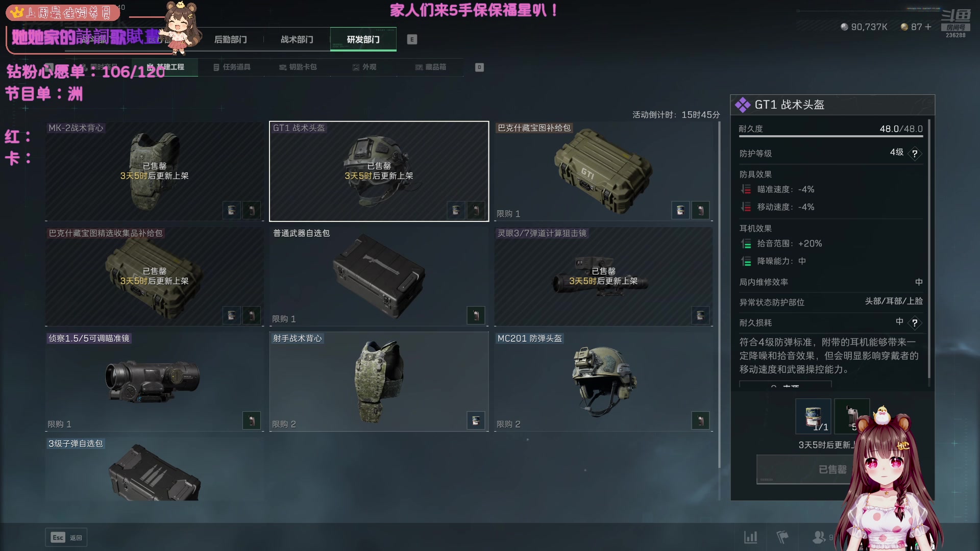
Task: Add currency with the plus icon
Action: tap(928, 27)
